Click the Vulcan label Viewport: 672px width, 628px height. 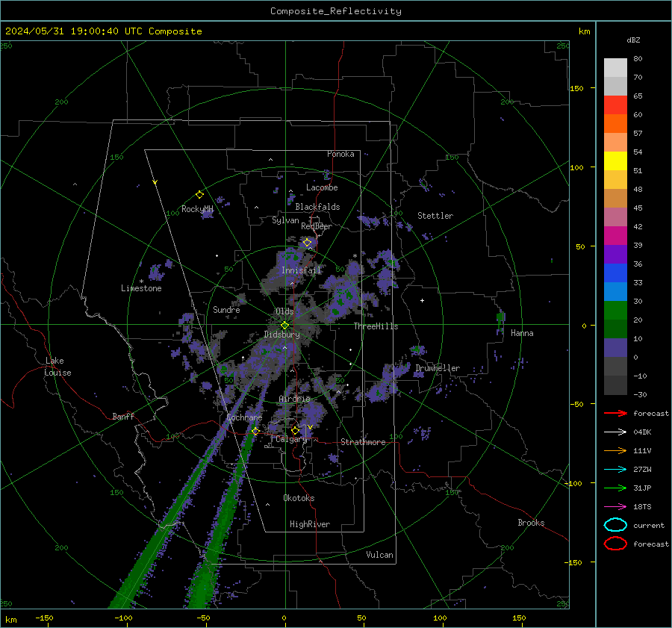pyautogui.click(x=380, y=555)
